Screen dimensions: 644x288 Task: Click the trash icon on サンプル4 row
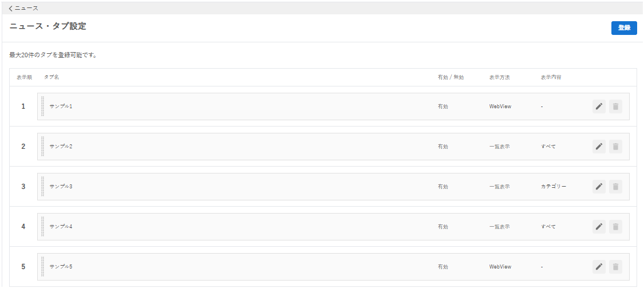[615, 227]
